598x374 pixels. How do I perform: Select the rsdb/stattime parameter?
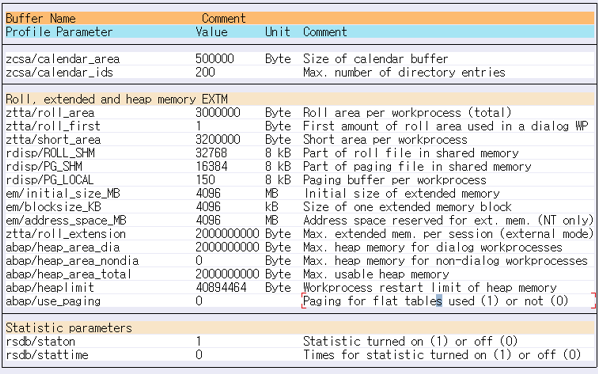click(47, 355)
